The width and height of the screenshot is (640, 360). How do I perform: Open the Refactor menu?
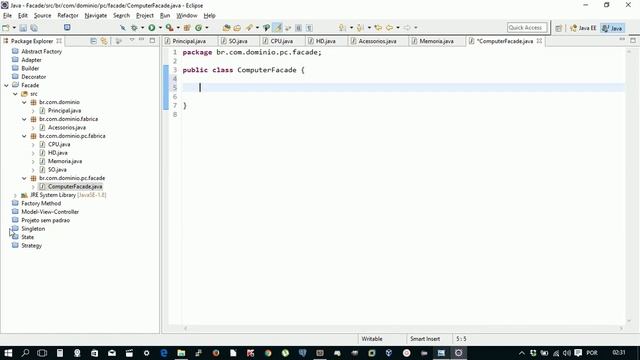tap(68, 16)
